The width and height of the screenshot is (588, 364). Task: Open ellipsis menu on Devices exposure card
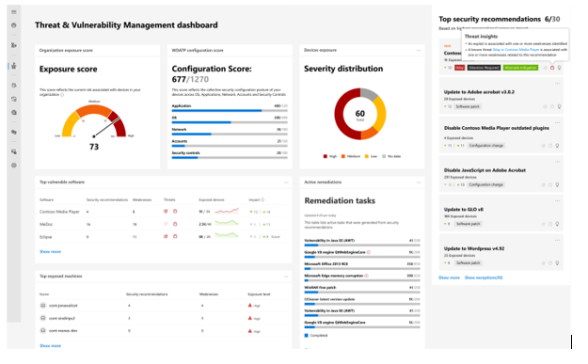419,50
